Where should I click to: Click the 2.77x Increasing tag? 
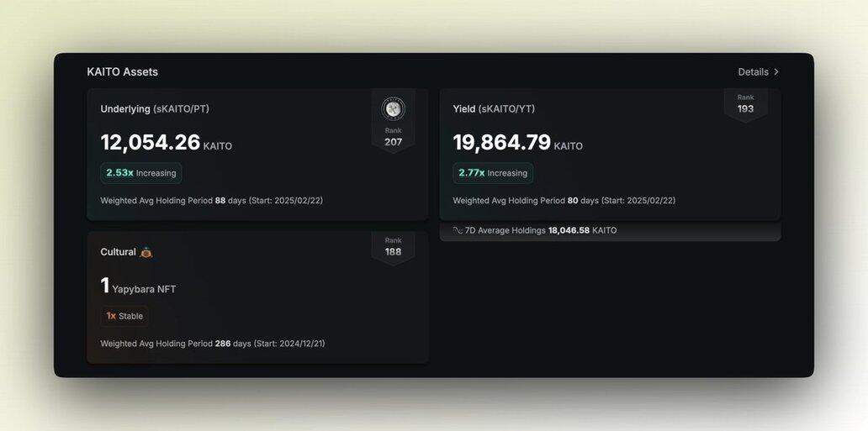(493, 173)
